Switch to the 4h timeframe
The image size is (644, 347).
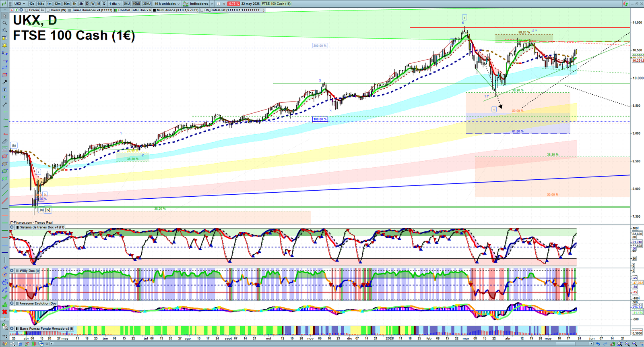(81, 4)
